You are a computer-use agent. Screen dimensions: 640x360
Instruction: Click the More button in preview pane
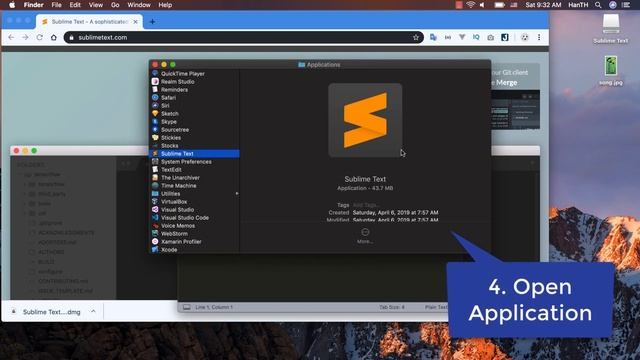click(x=365, y=236)
